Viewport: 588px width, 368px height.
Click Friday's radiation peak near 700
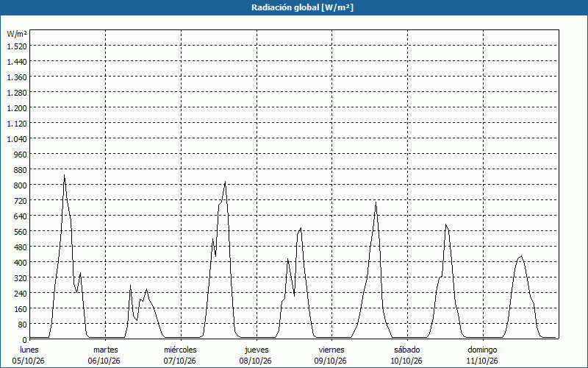point(376,202)
